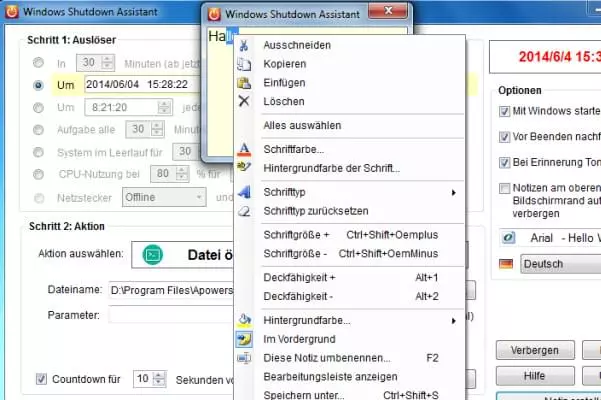Adjust the CPU-Nutzung 80 spinner arrows
Image resolution: width=601 pixels, height=400 pixels.
pos(182,174)
